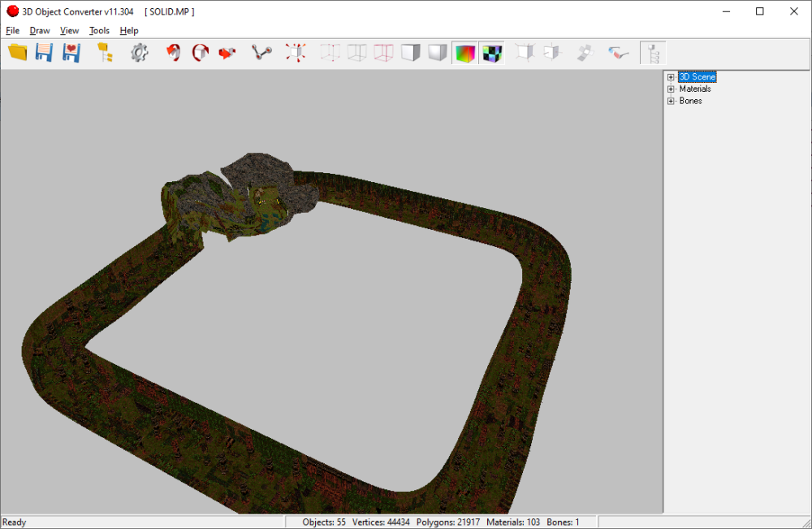Open the Tools menu
Image resolution: width=812 pixels, height=529 pixels.
pyautogui.click(x=99, y=30)
